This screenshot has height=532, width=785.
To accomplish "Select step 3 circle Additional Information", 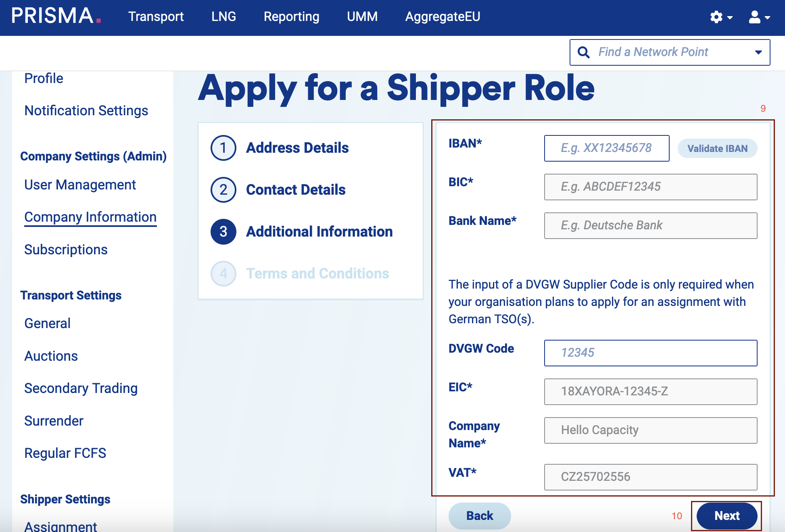I will pyautogui.click(x=223, y=232).
